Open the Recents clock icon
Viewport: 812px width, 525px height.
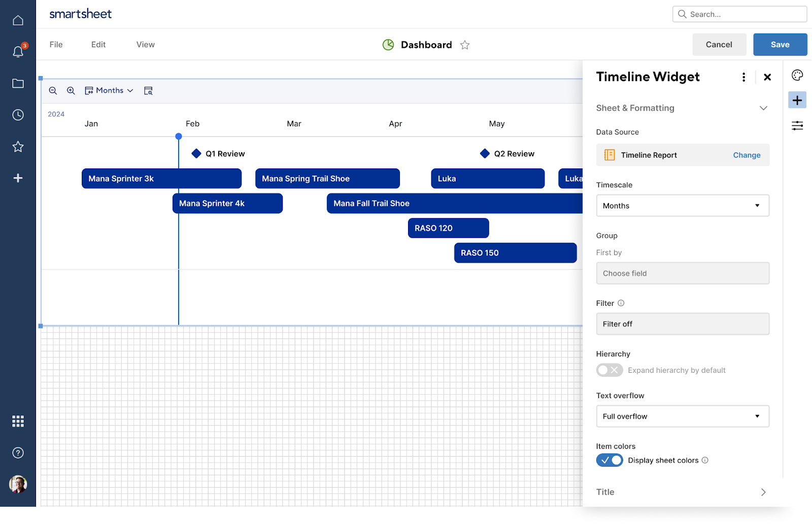click(x=18, y=115)
